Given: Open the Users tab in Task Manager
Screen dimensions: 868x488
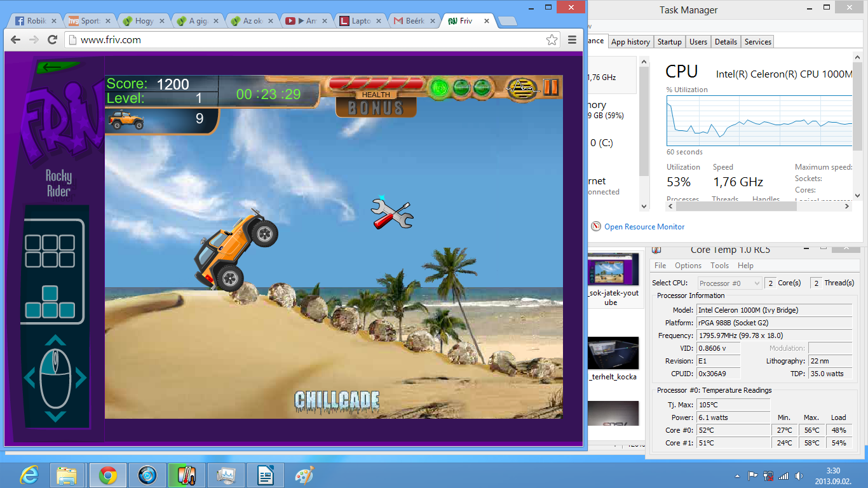Looking at the screenshot, I should pyautogui.click(x=698, y=42).
